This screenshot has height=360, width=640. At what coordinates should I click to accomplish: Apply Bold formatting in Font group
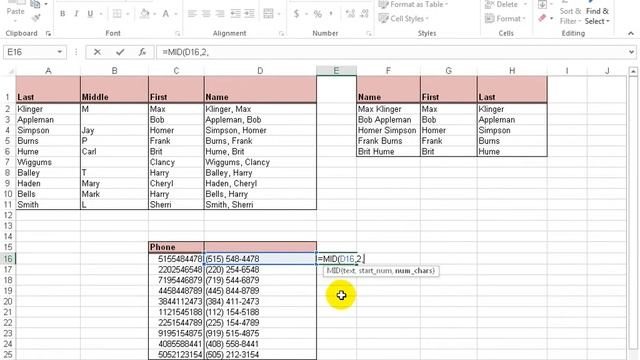[62, 14]
